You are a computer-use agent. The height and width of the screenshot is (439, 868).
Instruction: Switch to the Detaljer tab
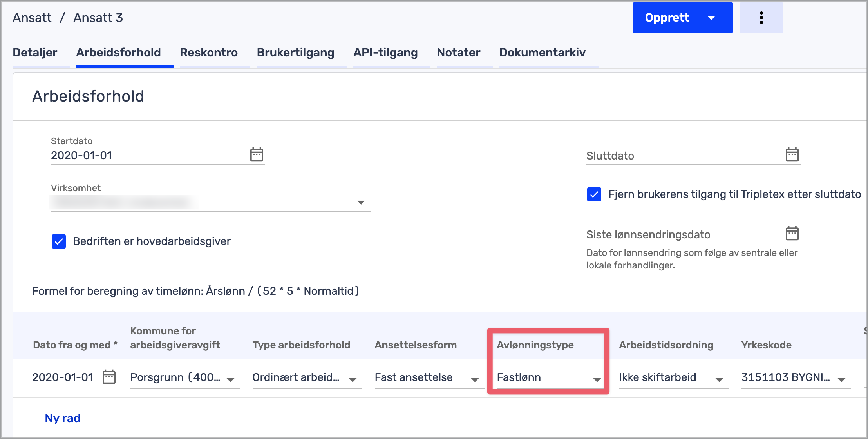tap(35, 53)
